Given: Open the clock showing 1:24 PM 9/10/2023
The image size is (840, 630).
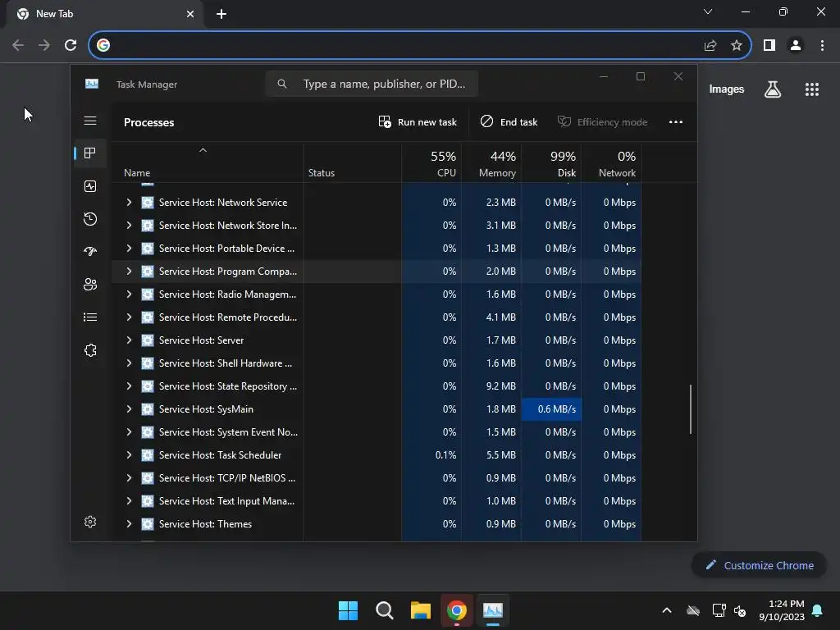Looking at the screenshot, I should pyautogui.click(x=782, y=610).
